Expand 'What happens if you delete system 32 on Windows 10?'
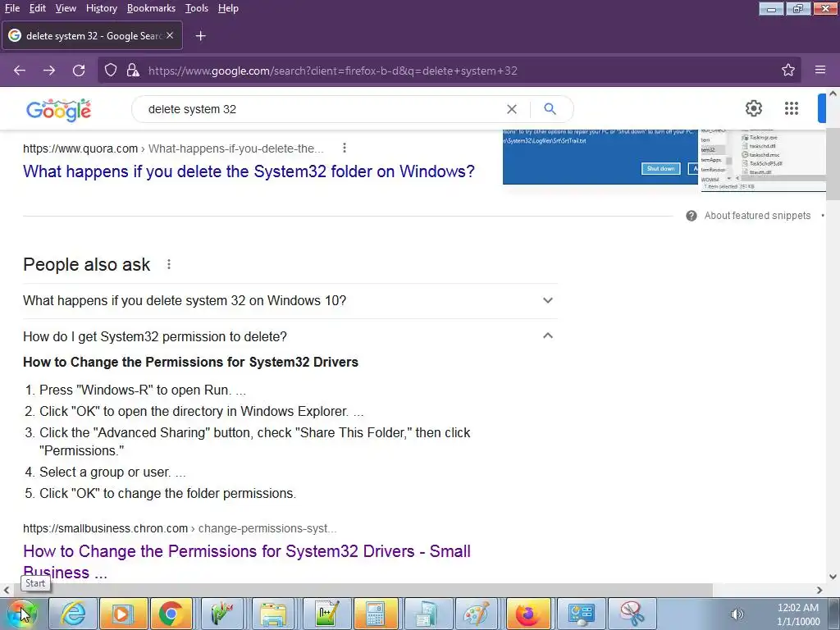 pos(290,300)
